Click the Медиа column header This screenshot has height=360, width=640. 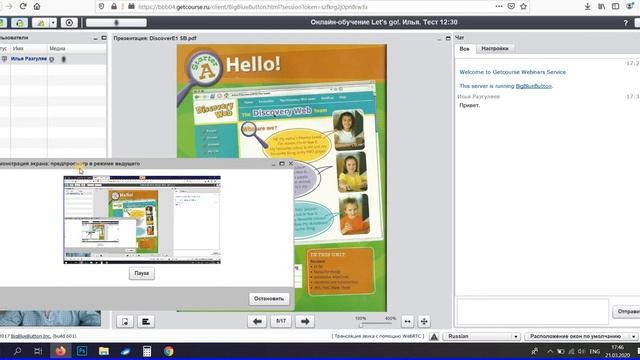coord(57,49)
